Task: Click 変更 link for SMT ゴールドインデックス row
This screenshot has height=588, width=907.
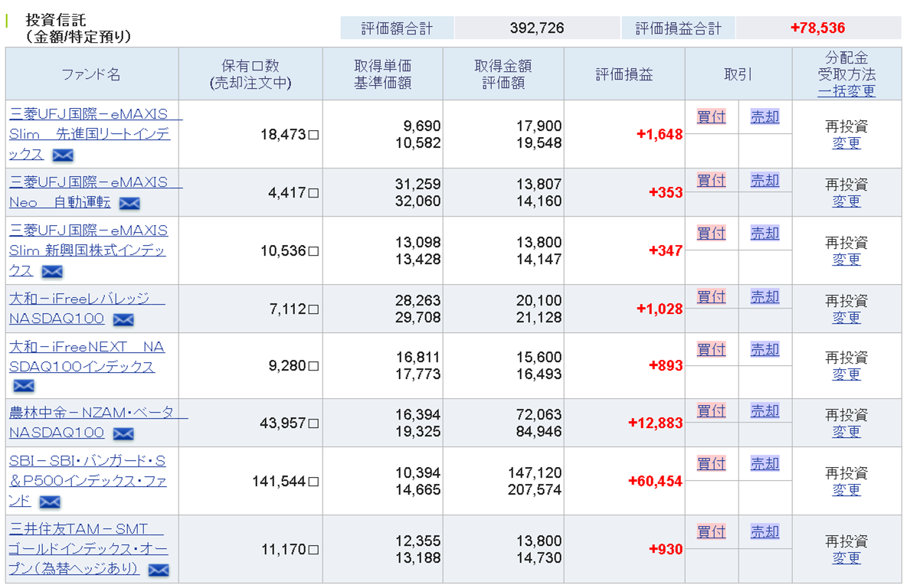Action: tap(846, 558)
